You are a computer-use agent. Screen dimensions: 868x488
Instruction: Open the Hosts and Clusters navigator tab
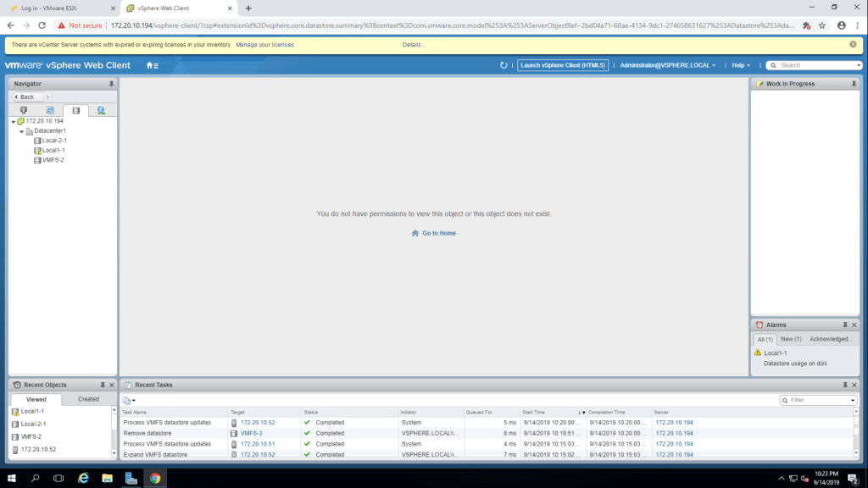pyautogui.click(x=24, y=110)
